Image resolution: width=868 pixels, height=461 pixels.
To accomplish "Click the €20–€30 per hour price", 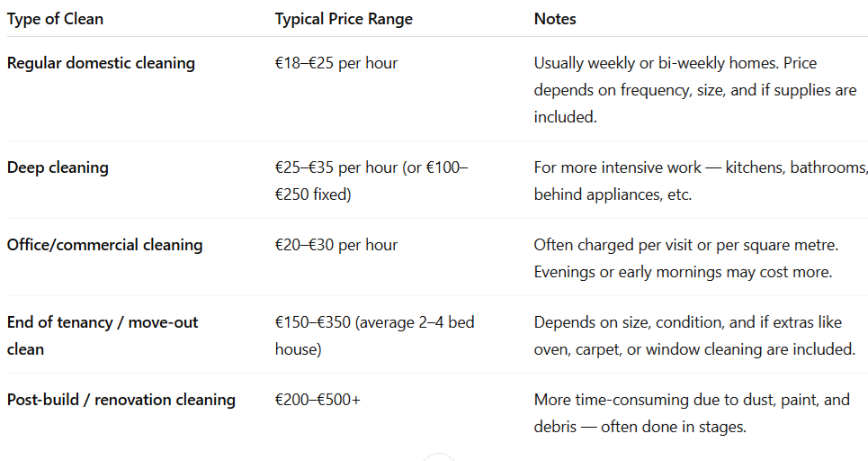I will tap(336, 245).
